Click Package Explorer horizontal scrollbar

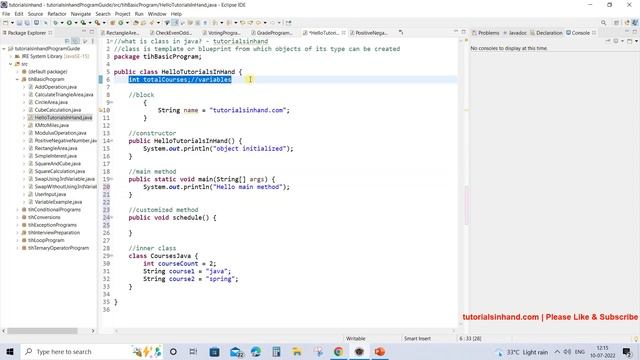pyautogui.click(x=42, y=331)
